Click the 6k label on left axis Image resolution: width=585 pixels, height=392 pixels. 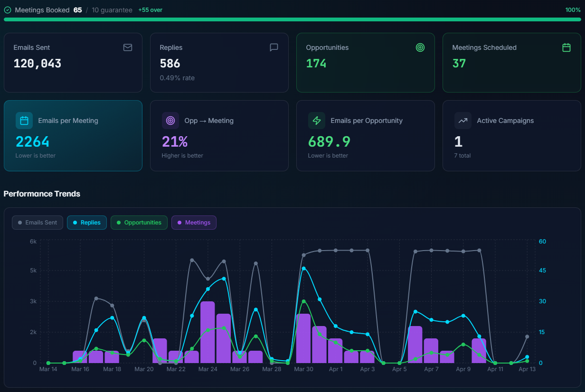click(x=33, y=242)
